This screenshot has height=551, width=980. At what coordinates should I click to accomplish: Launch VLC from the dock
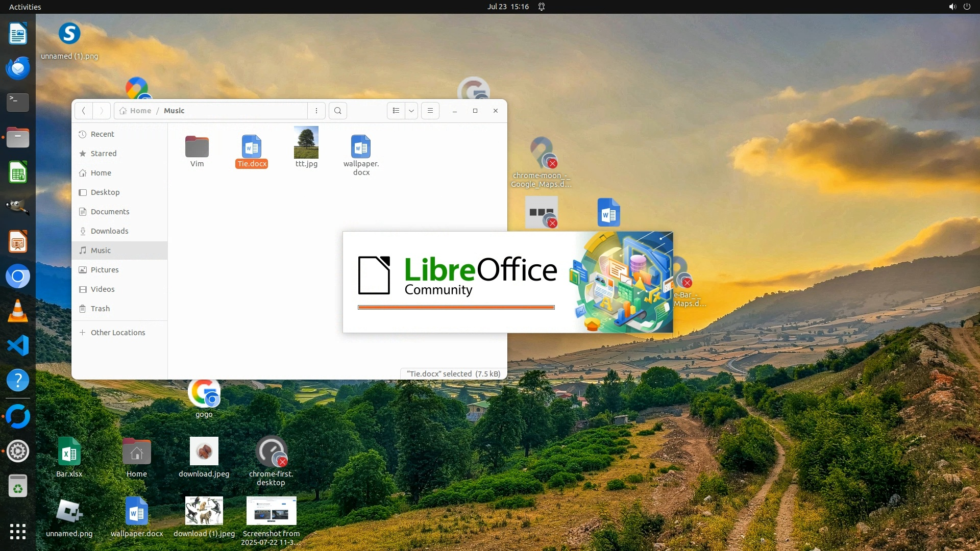pyautogui.click(x=18, y=311)
